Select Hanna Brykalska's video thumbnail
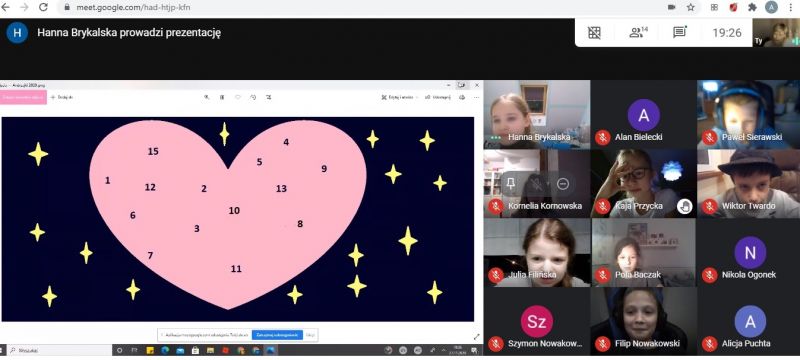Viewport: 800px width, 360px height. 537,114
